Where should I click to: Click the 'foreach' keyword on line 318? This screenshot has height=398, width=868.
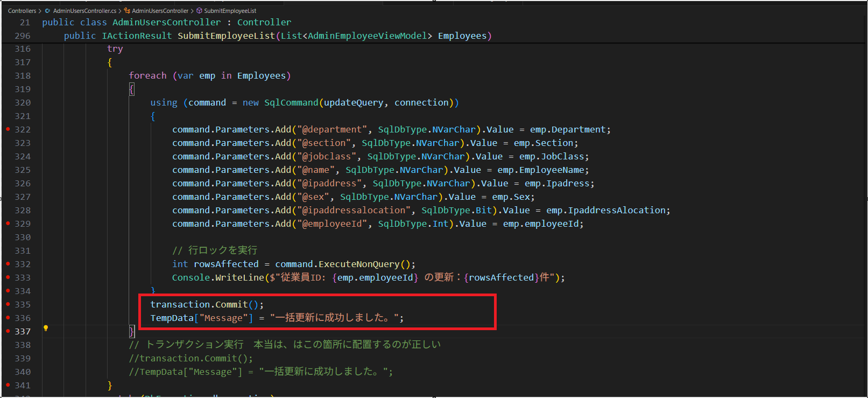point(147,75)
